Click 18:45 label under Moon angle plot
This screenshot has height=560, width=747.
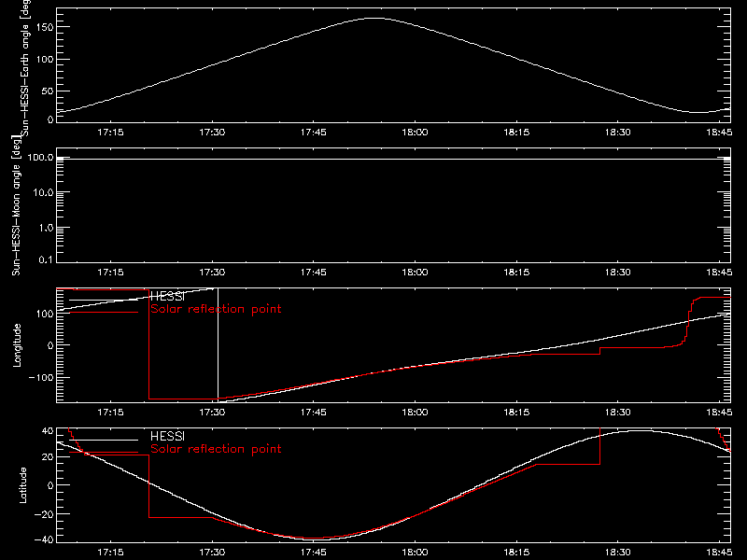click(x=719, y=273)
